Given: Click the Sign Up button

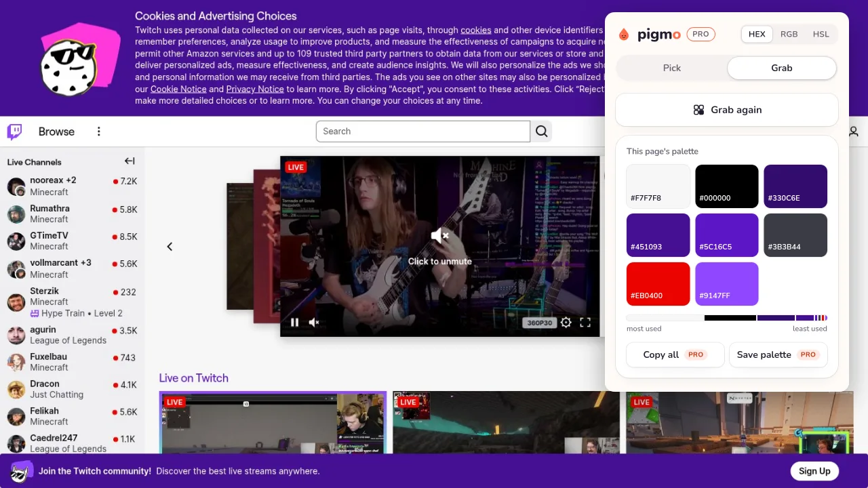Looking at the screenshot, I should [x=814, y=471].
